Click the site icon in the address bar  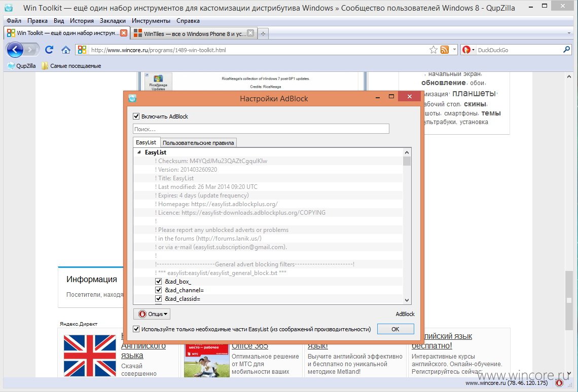82,50
